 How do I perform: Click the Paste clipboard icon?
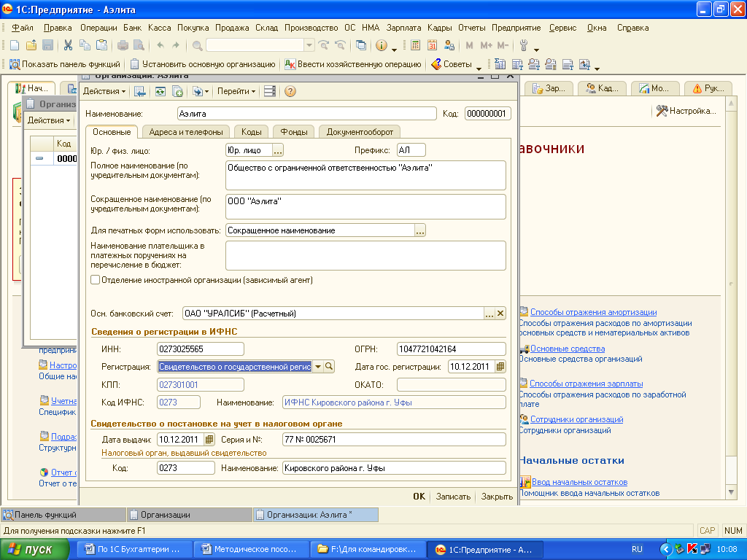[101, 45]
